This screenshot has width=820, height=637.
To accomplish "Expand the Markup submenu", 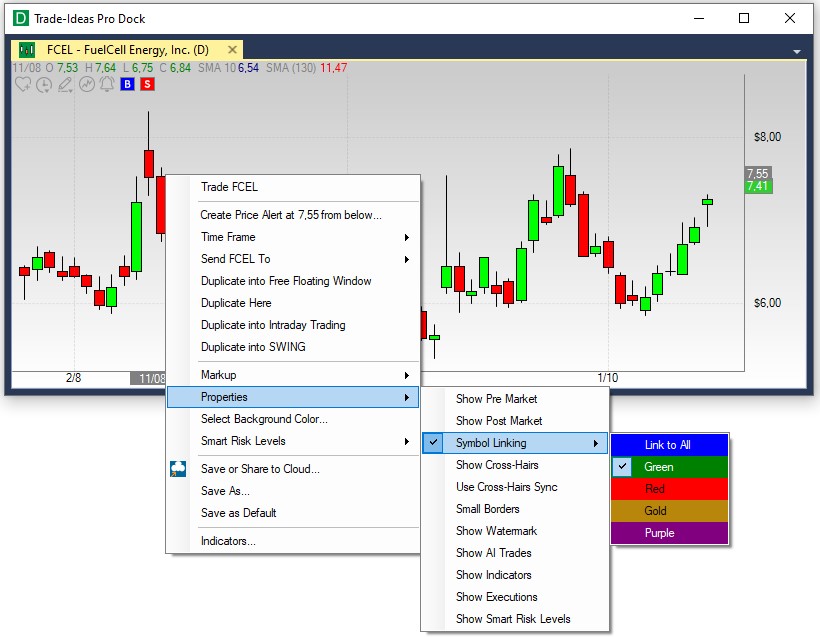I will coord(293,375).
